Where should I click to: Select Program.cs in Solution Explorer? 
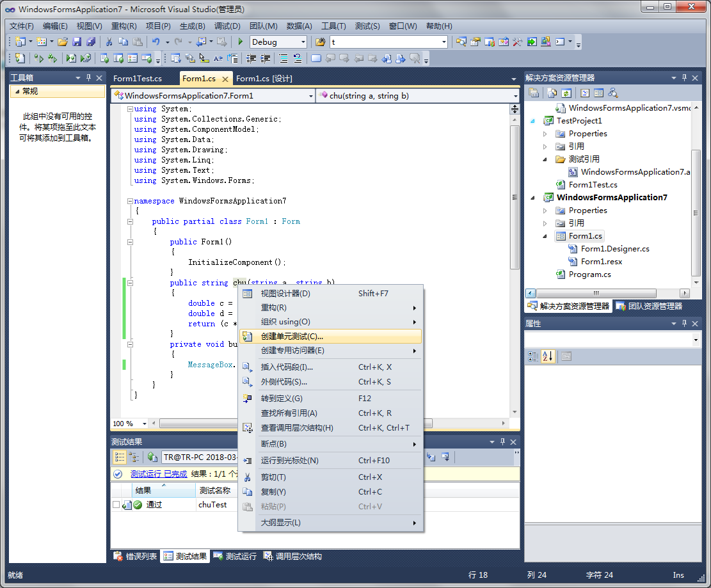[589, 274]
